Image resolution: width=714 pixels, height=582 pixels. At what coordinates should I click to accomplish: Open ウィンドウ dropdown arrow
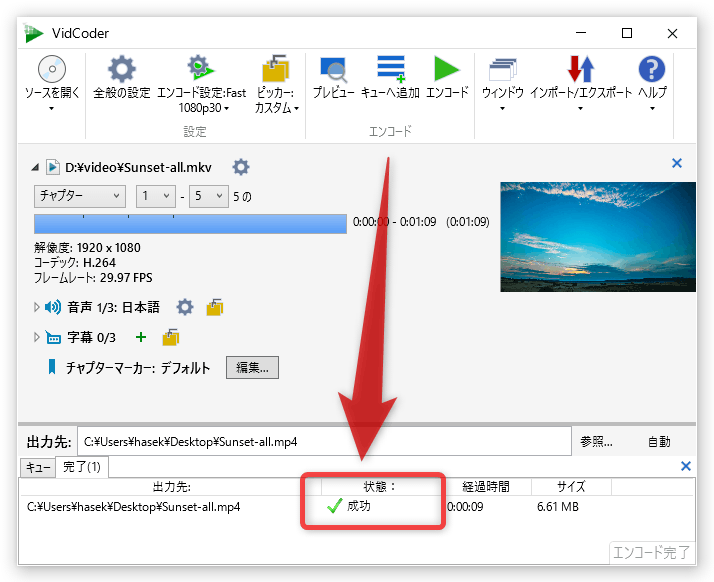503,108
